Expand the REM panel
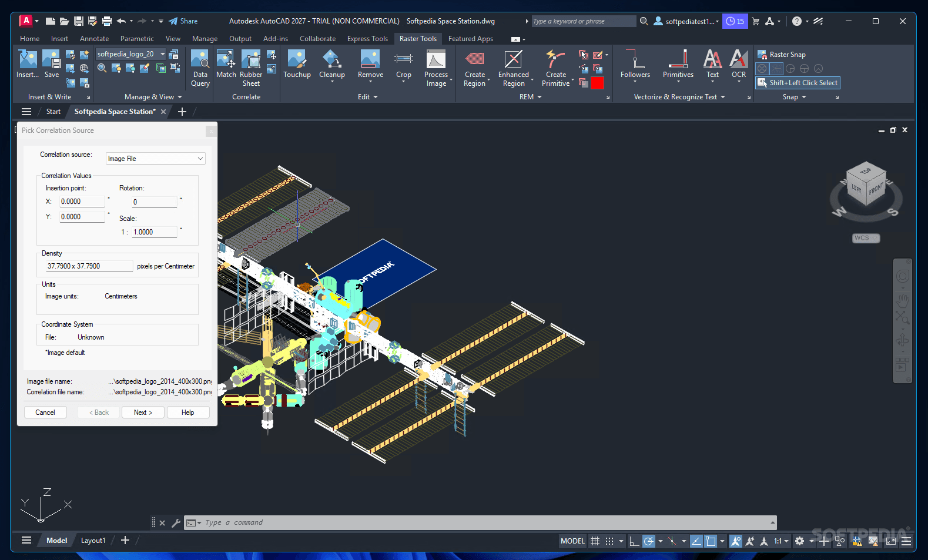This screenshot has height=560, width=928. click(x=530, y=97)
